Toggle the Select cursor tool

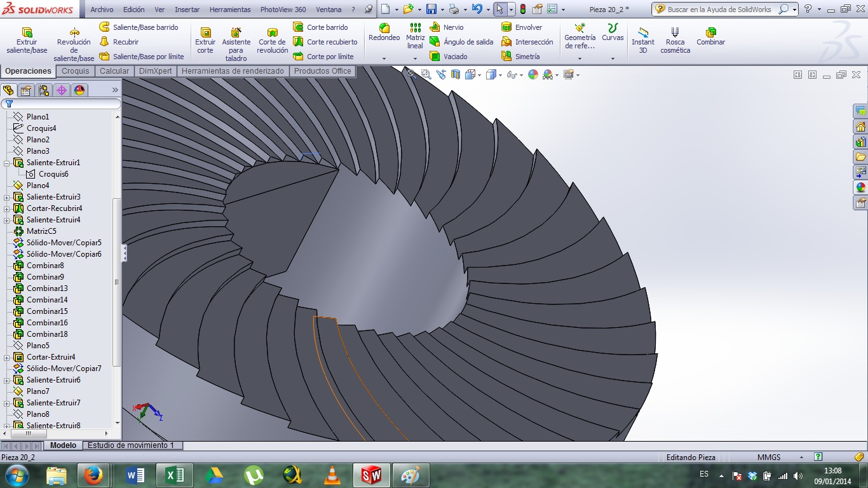click(500, 9)
